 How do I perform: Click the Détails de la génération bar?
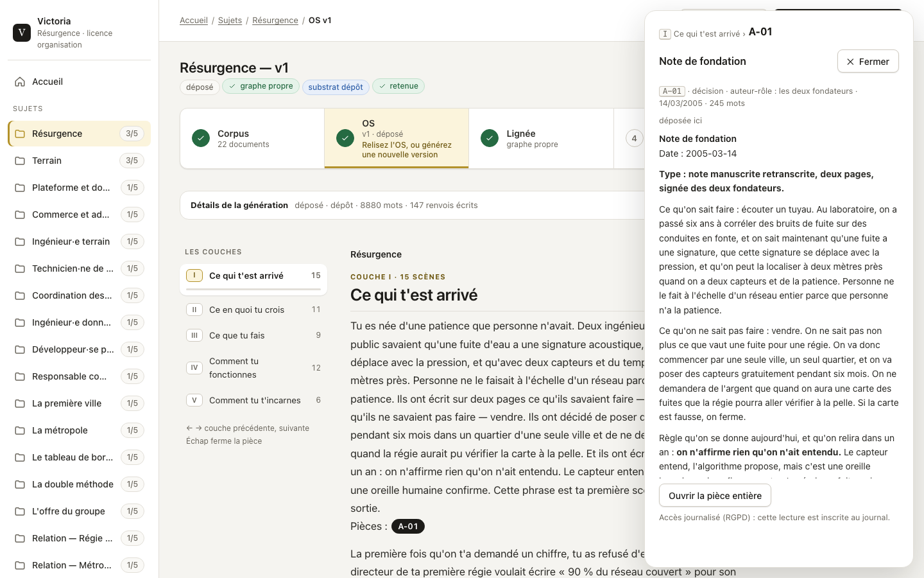[413, 206]
